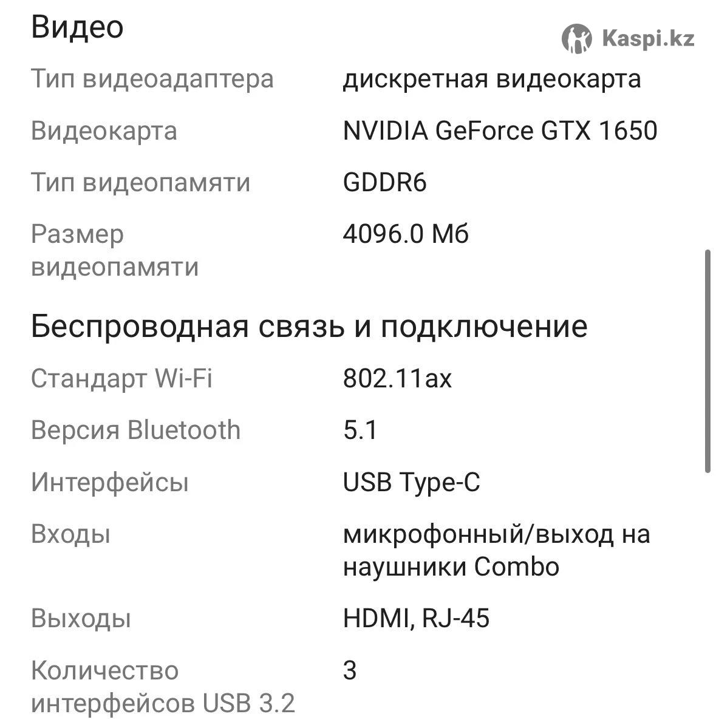Click the Количество интерфейсов USB 3.2 label

[163, 687]
